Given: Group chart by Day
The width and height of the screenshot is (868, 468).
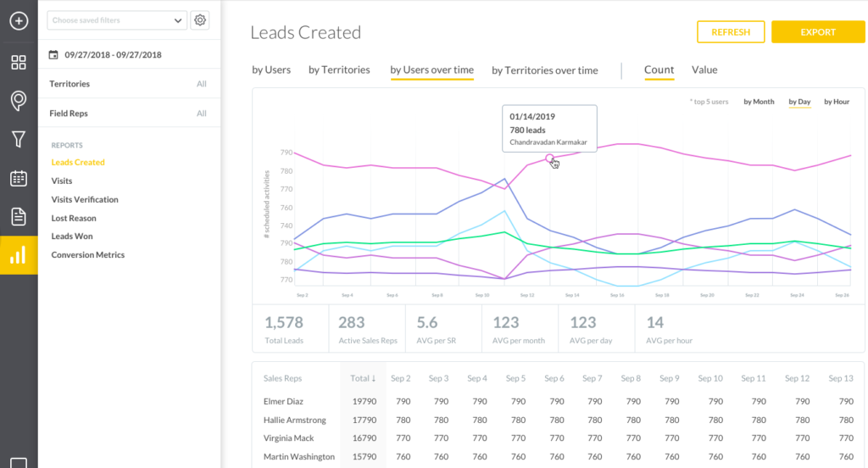Looking at the screenshot, I should tap(799, 102).
